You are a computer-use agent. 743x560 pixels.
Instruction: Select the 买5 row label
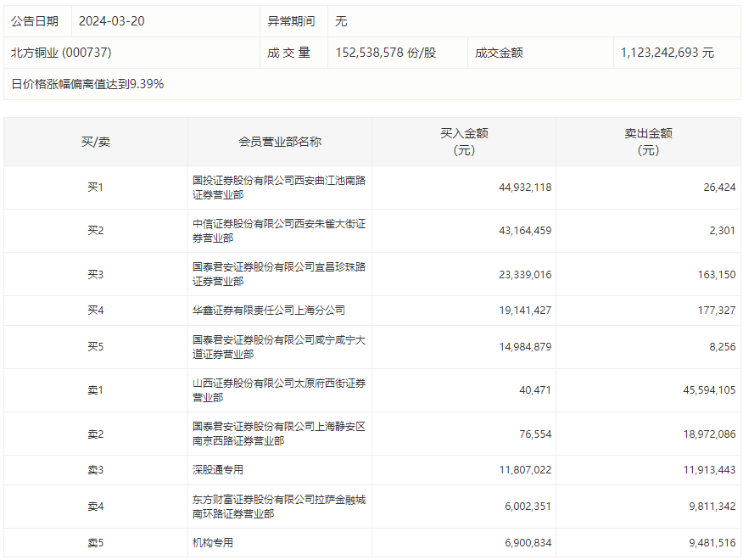95,347
